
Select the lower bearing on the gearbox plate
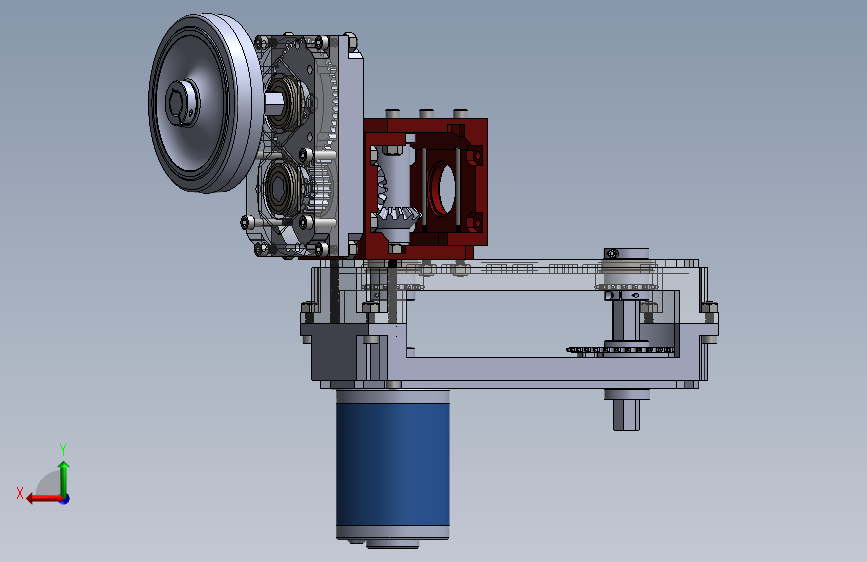tap(283, 189)
